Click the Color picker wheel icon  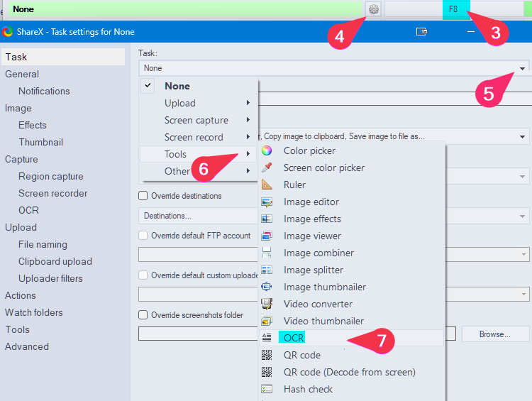pyautogui.click(x=267, y=150)
